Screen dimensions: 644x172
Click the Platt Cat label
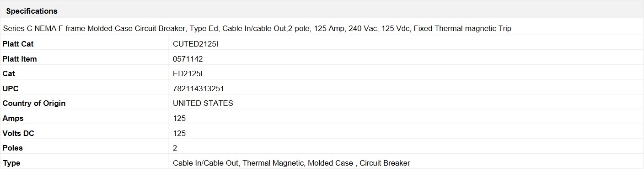[x=18, y=44]
